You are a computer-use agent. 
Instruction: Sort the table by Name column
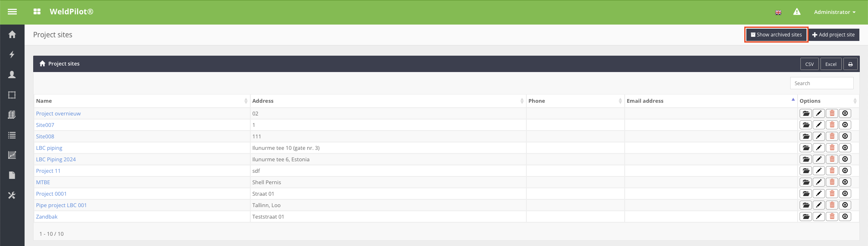[x=141, y=101]
